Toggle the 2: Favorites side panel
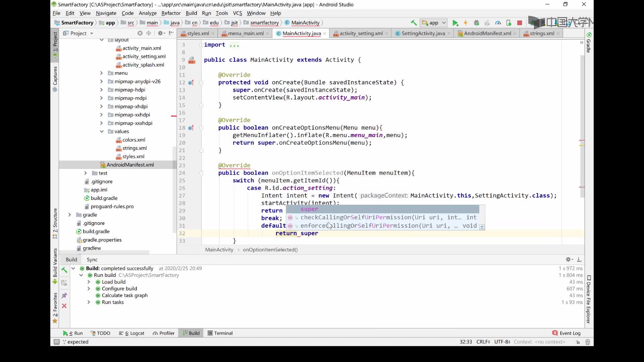Viewport: 644px width, 362px height. [55, 308]
